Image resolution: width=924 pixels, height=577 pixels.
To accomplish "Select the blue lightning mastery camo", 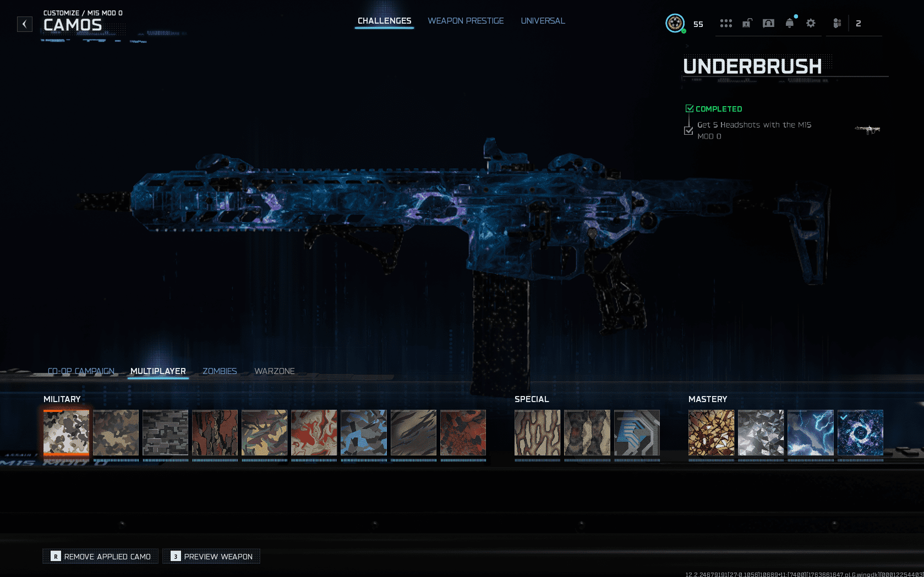I will click(810, 433).
